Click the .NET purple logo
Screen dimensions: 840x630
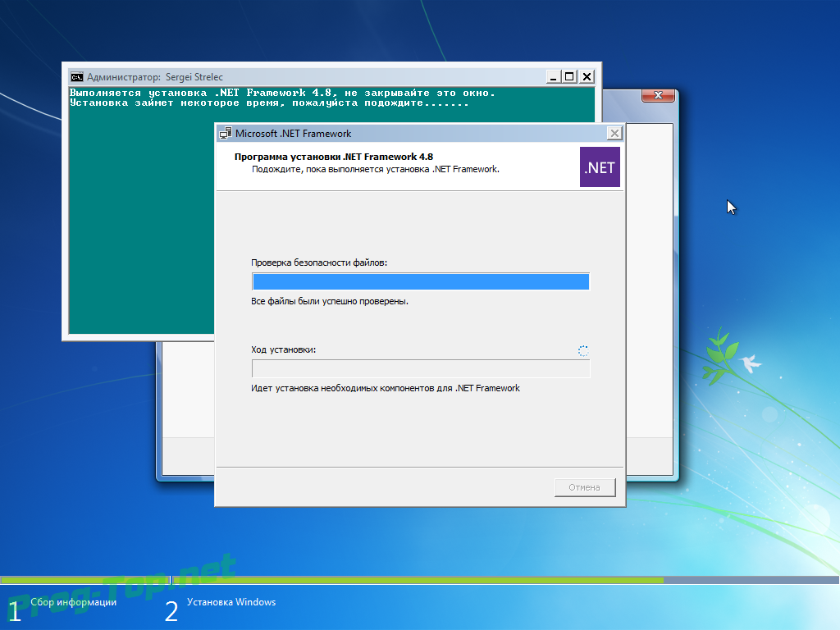[x=600, y=167]
